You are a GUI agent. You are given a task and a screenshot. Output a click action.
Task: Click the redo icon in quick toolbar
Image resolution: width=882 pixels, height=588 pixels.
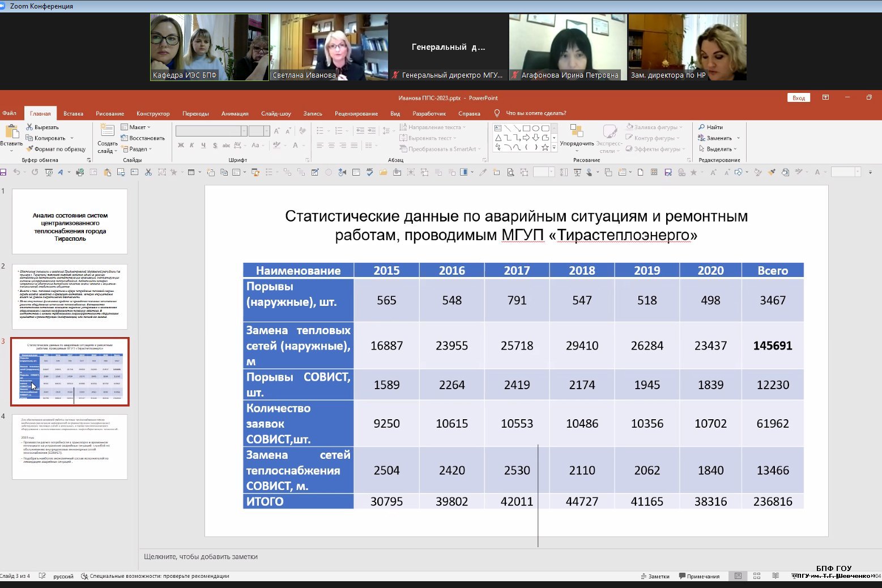35,172
